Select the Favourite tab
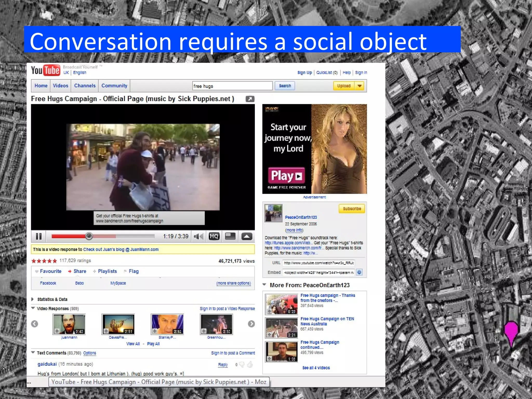532x399 pixels. (x=48, y=271)
